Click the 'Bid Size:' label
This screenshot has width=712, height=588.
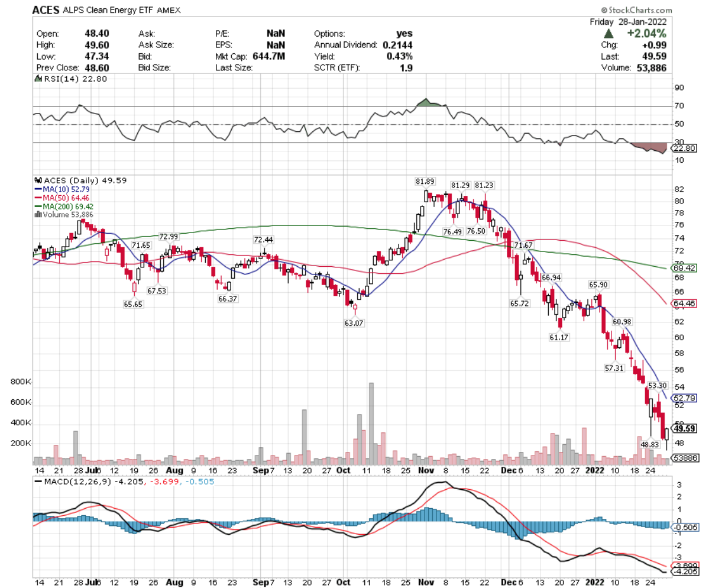(155, 67)
